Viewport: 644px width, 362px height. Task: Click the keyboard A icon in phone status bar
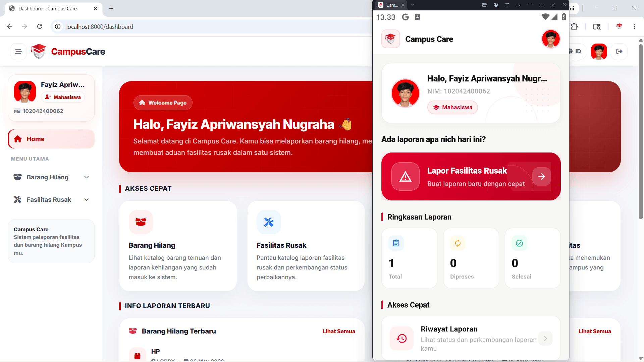(x=418, y=17)
